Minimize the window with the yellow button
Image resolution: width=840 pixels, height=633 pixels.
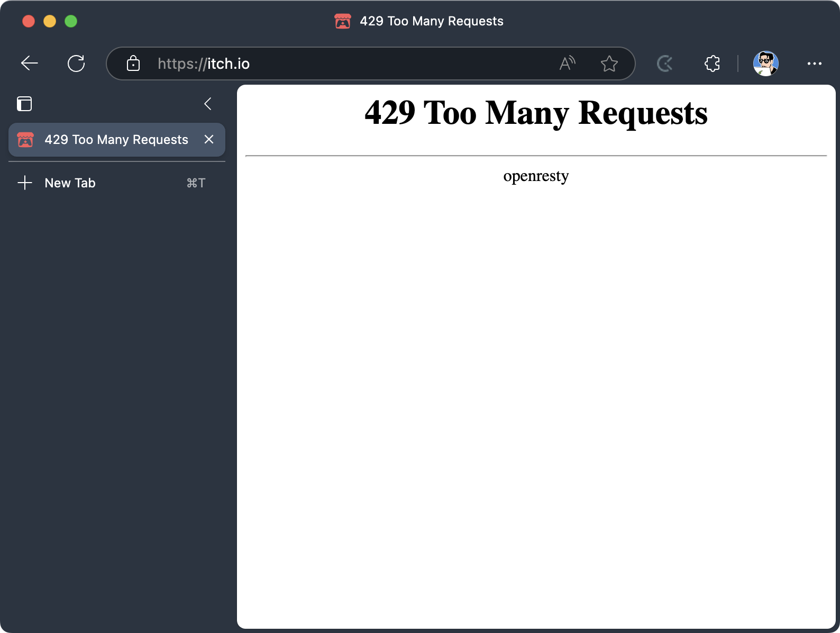click(50, 21)
